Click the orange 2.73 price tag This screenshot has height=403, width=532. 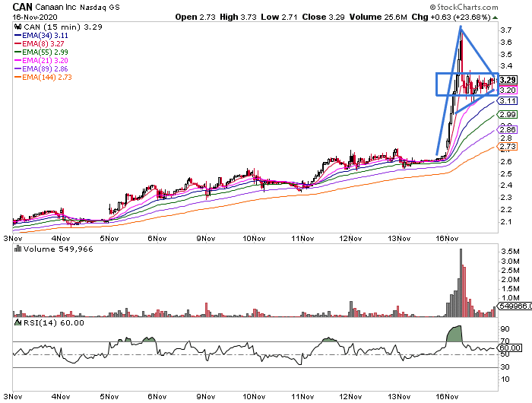[507, 146]
